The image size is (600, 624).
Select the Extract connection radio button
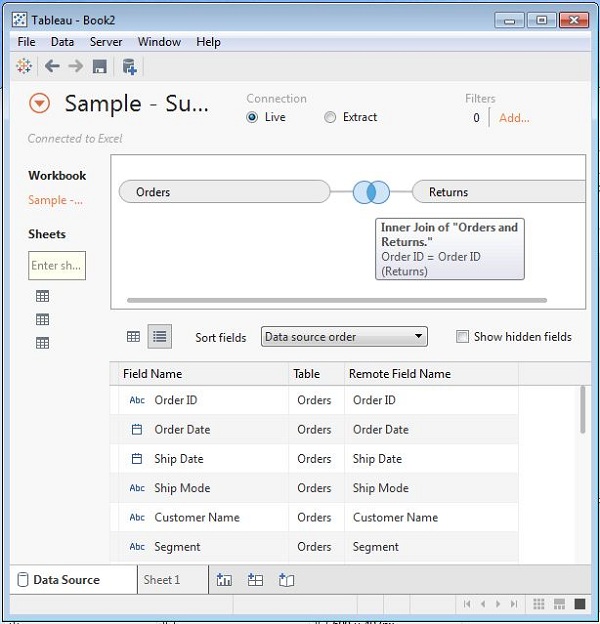tap(330, 117)
